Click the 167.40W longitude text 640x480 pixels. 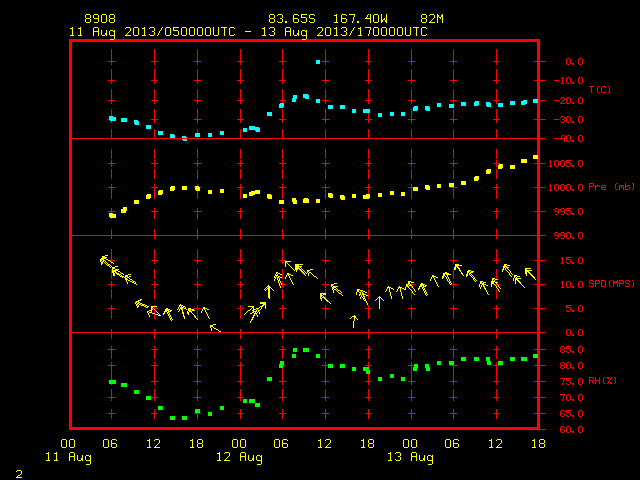pos(360,19)
